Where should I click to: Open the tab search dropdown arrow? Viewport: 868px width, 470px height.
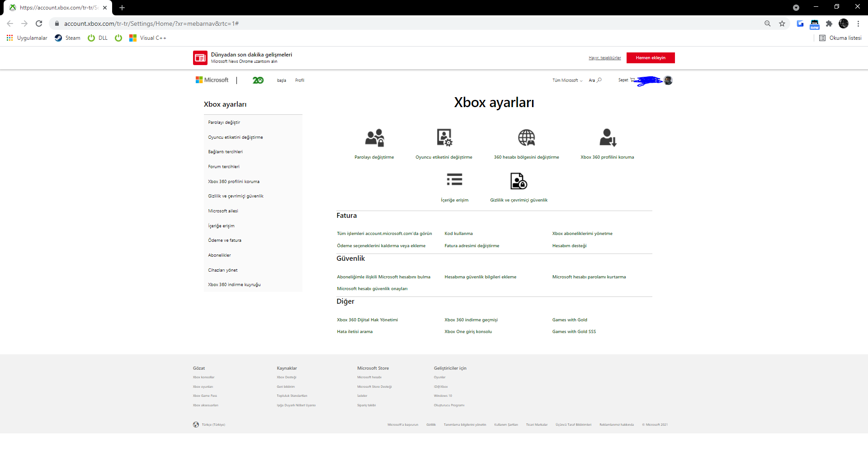pyautogui.click(x=796, y=8)
